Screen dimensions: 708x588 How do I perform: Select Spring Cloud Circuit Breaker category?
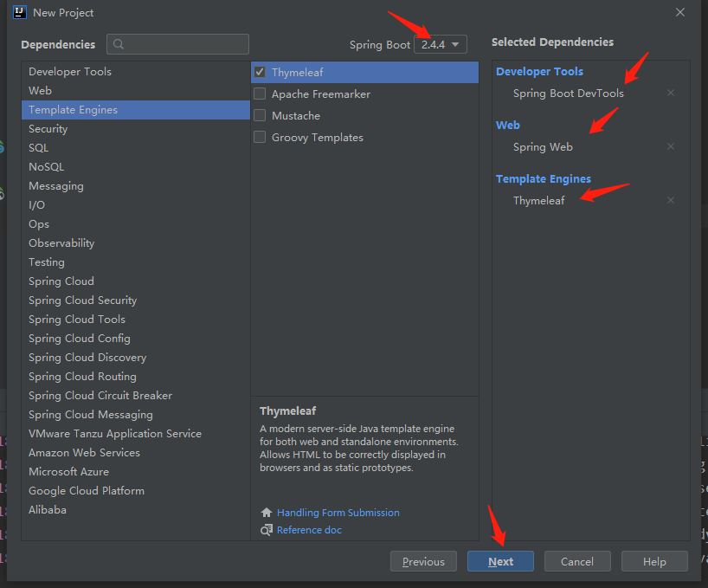[x=136, y=396]
